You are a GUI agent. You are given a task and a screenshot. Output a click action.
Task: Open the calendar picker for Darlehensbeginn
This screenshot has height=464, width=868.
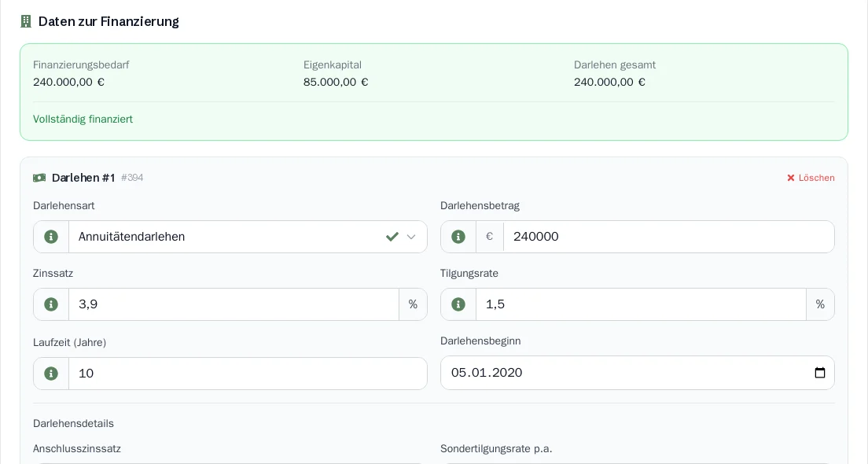[x=820, y=373]
